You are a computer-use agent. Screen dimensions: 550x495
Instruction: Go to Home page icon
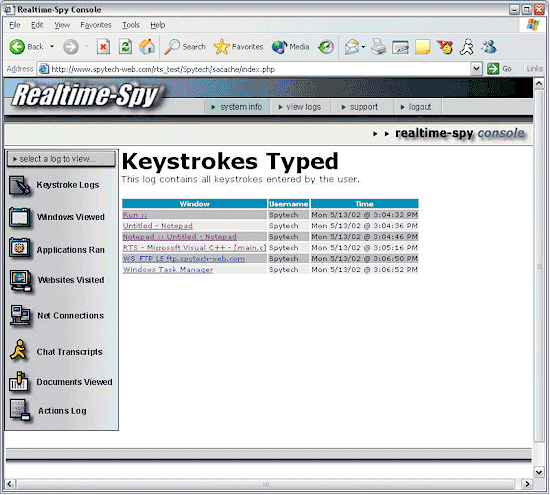(x=147, y=47)
